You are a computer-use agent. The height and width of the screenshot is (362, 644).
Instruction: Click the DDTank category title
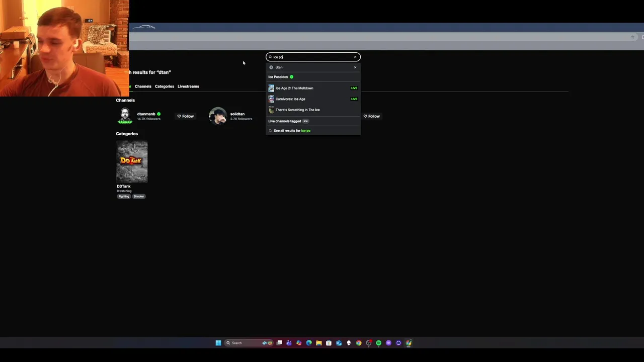(x=124, y=187)
